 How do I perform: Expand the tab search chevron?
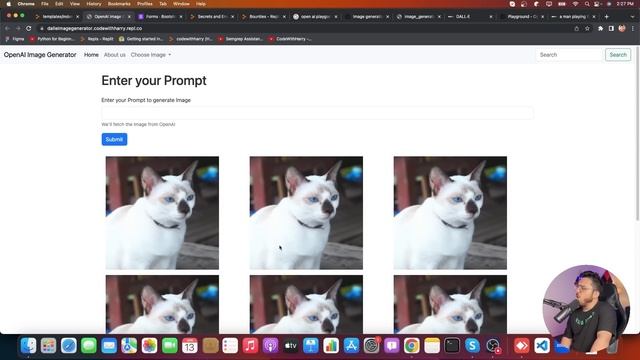[633, 17]
